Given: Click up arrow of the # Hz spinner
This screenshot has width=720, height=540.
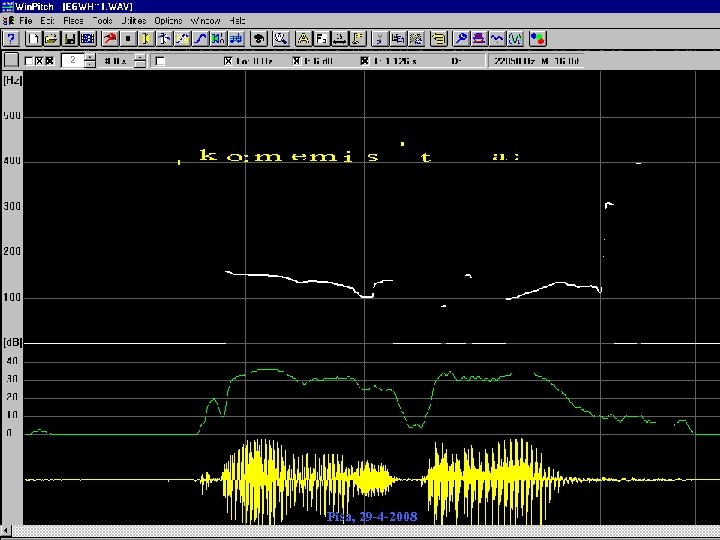Looking at the screenshot, I should (141, 57).
